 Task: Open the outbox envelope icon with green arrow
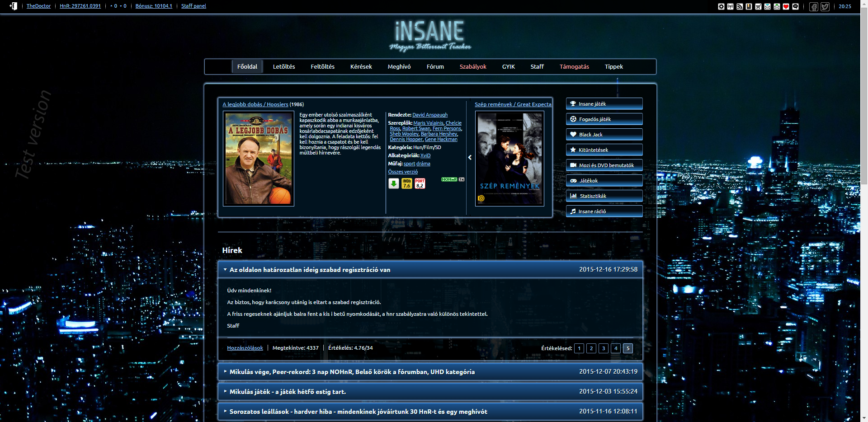pyautogui.click(x=777, y=6)
